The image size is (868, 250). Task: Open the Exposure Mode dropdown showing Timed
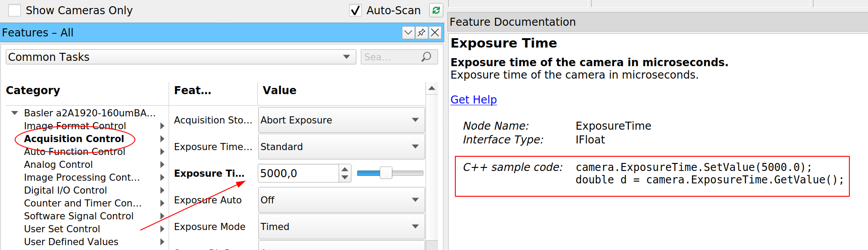coord(341,226)
